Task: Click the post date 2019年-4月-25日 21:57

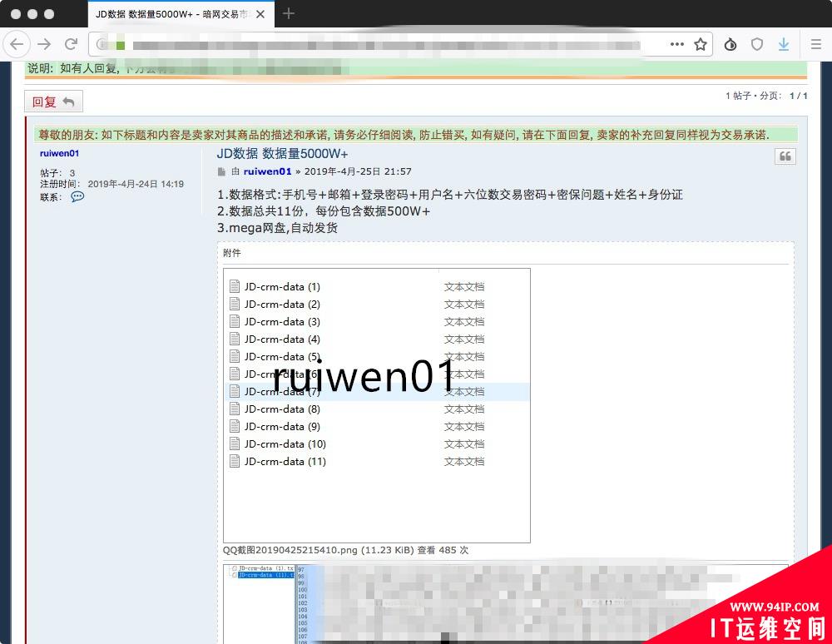Action: tap(358, 171)
